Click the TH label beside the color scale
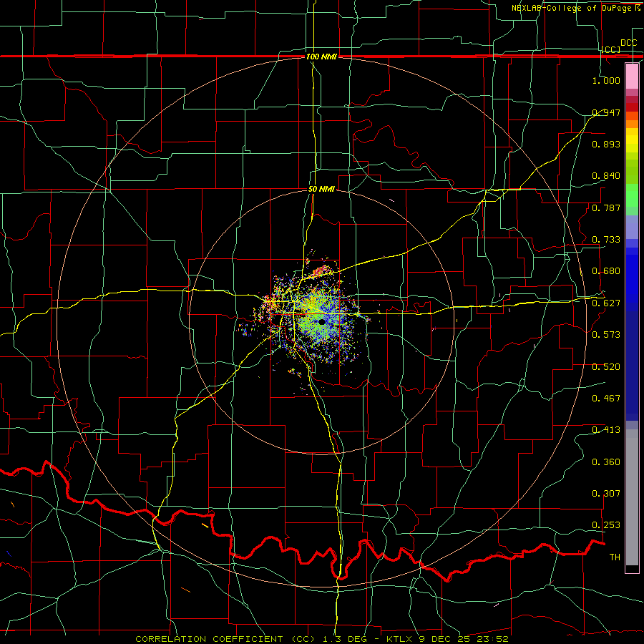The width and height of the screenshot is (644, 644). click(x=615, y=557)
